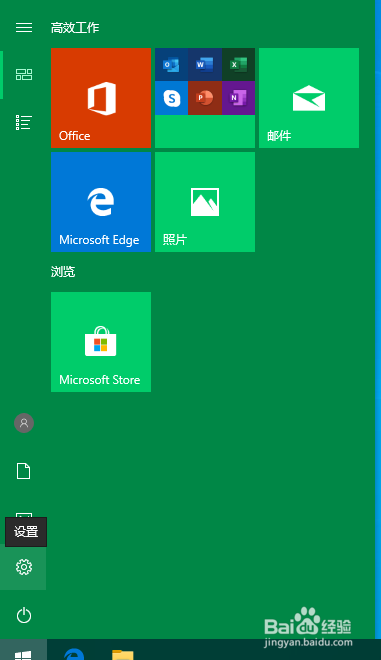This screenshot has height=660, width=381.
Task: Launch Outlook from the Office folder tile
Action: click(x=171, y=64)
